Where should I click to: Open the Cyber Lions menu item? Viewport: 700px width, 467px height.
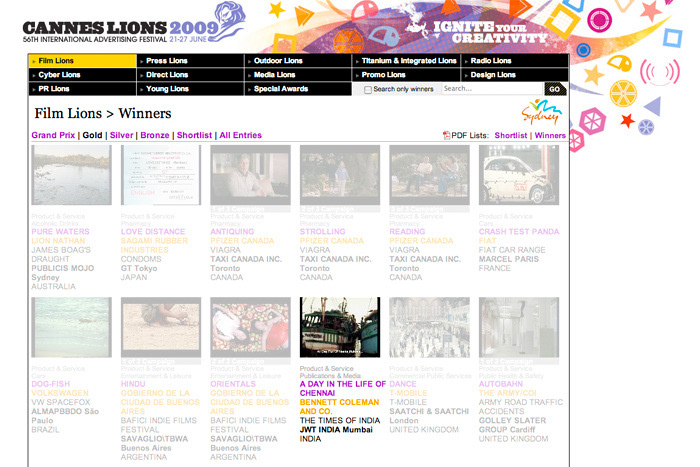pyautogui.click(x=83, y=75)
